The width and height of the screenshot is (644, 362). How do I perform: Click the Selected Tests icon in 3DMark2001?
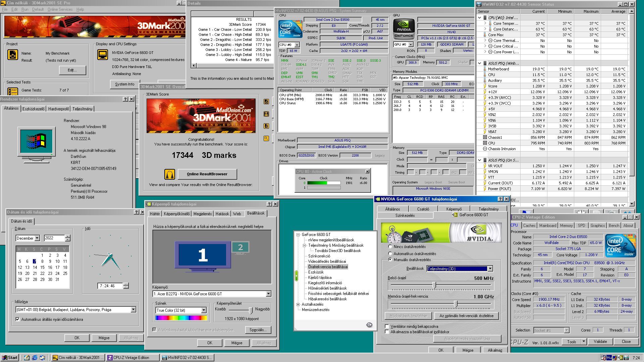[x=13, y=91]
